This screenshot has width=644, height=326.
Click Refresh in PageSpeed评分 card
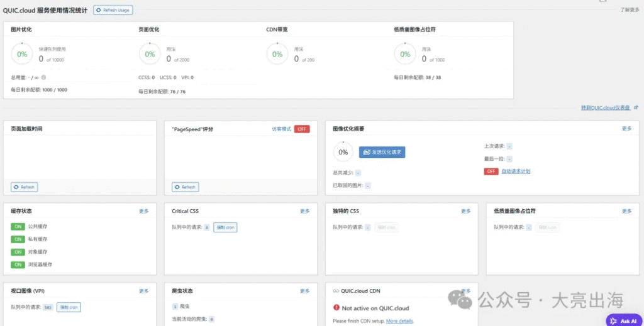[x=186, y=187]
